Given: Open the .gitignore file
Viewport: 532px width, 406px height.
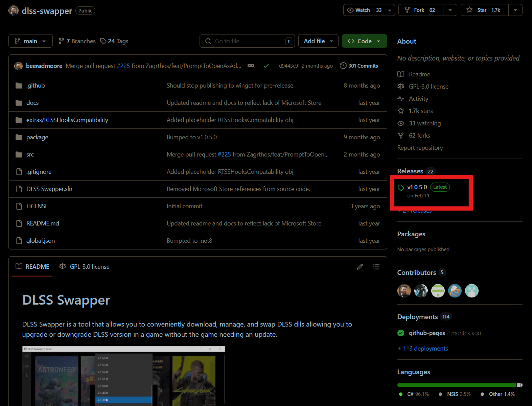Looking at the screenshot, I should [x=39, y=172].
